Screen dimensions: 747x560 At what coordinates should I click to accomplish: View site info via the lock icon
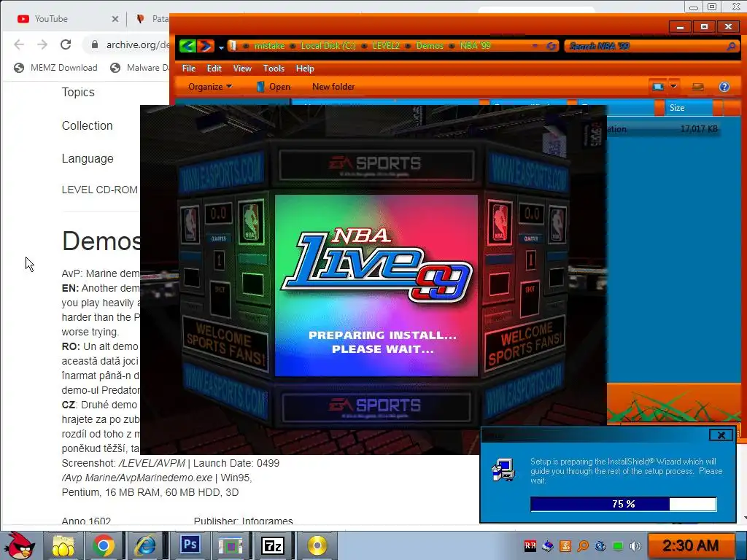95,44
